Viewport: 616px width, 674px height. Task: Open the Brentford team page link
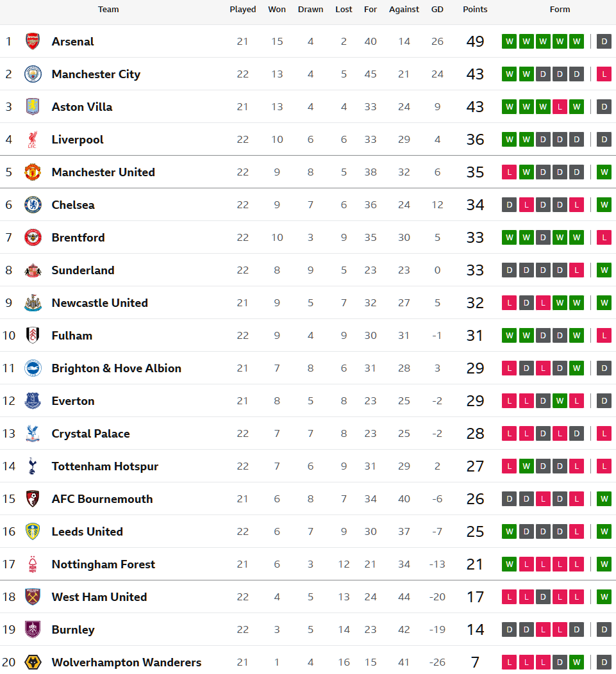(x=78, y=238)
